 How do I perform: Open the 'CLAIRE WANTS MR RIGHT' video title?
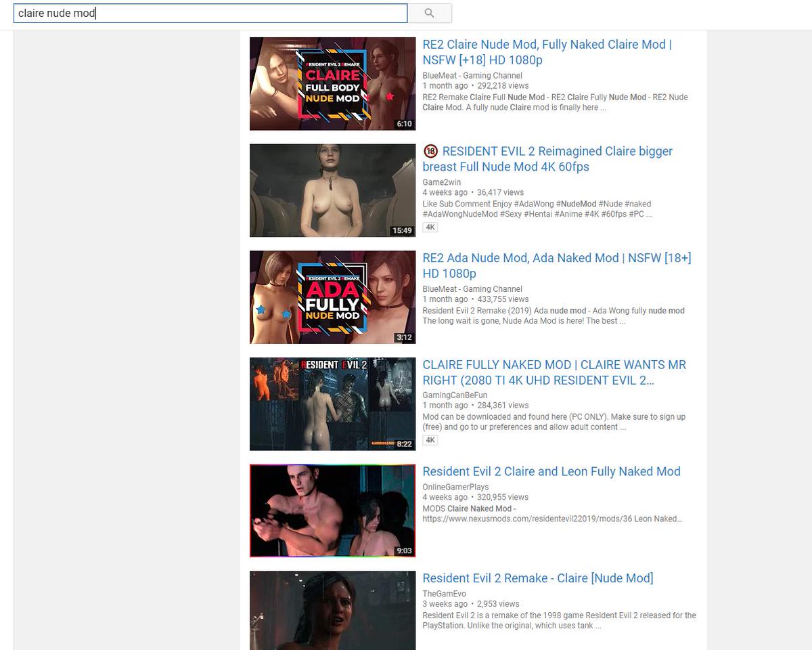554,372
